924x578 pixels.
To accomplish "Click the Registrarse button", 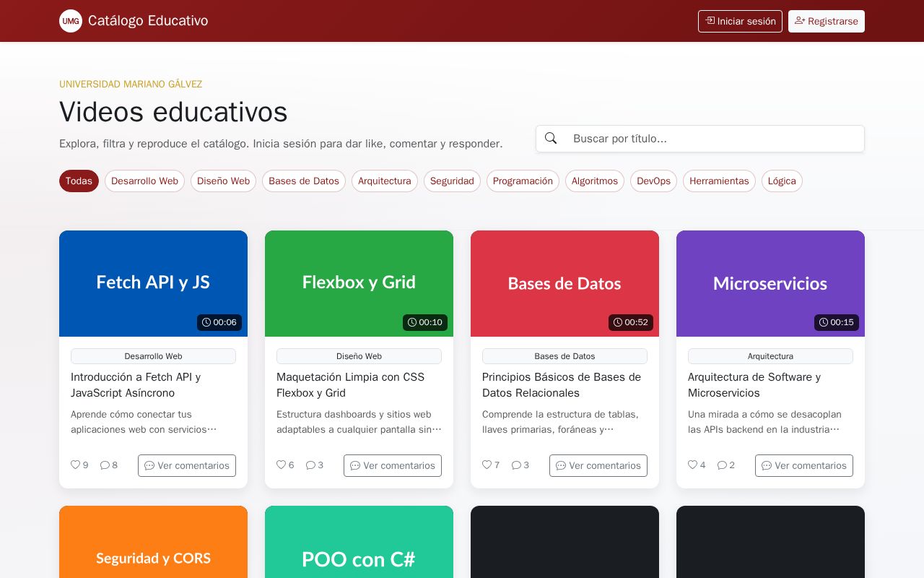I will click(827, 21).
